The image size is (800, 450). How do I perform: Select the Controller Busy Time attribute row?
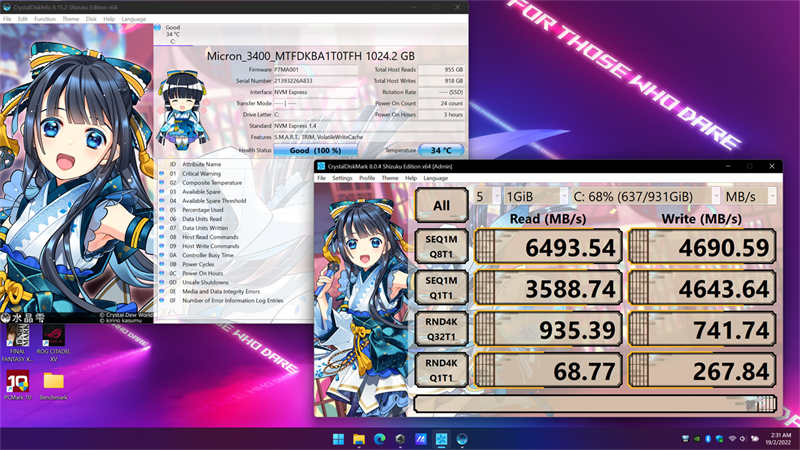pyautogui.click(x=235, y=255)
